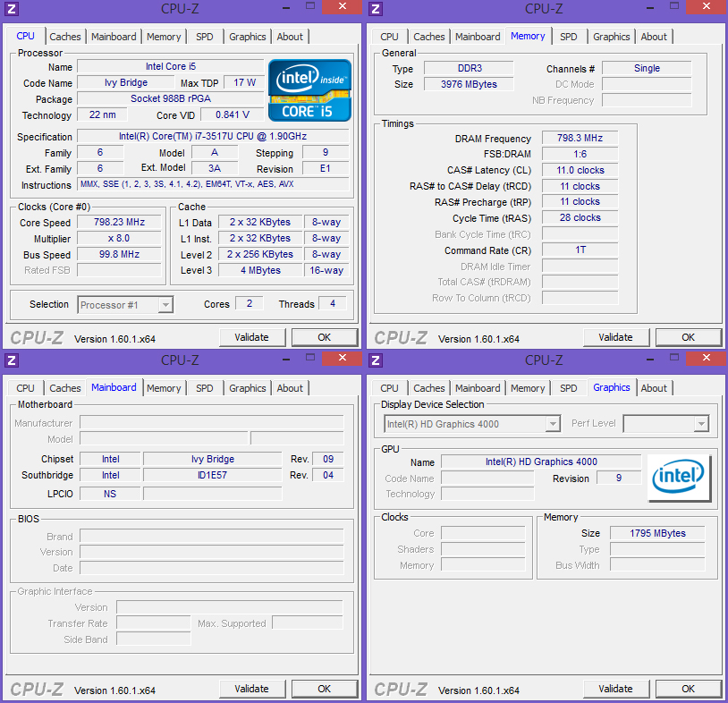Image resolution: width=728 pixels, height=703 pixels.
Task: Open About tab in the CPU window
Action: tap(290, 37)
